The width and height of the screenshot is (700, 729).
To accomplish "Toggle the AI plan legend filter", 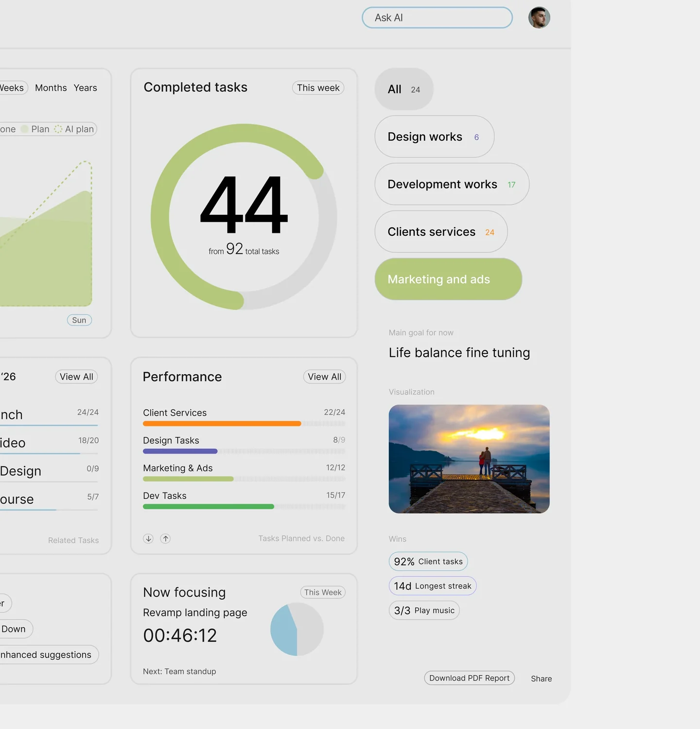I will 74,129.
